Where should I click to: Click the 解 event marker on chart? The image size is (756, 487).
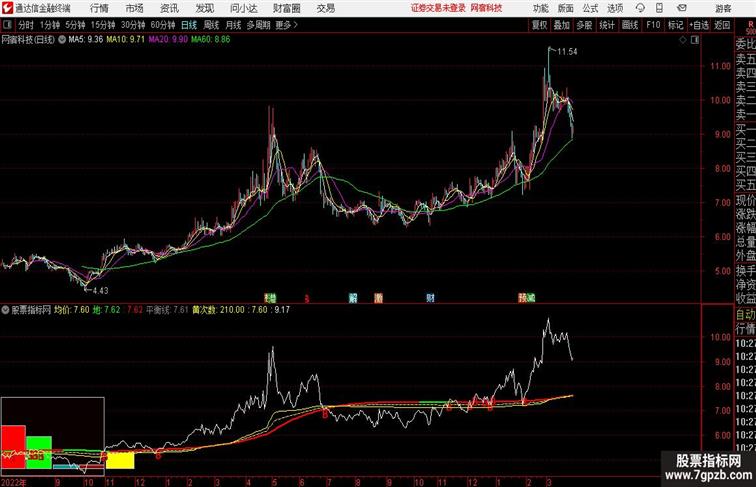(x=353, y=298)
